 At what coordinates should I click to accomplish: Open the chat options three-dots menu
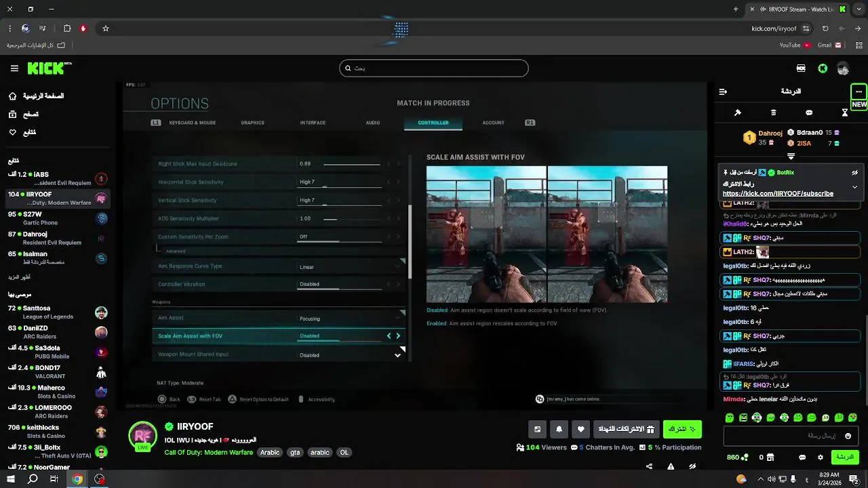[859, 91]
